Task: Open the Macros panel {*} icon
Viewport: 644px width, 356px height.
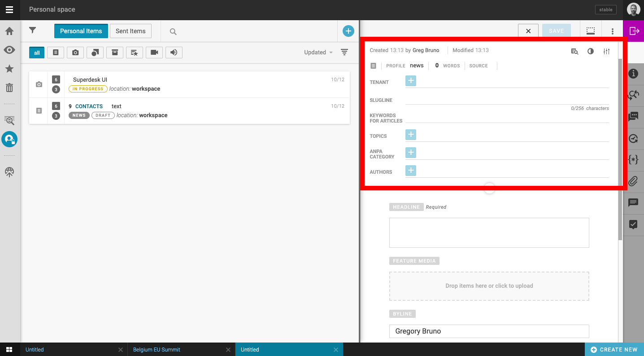Action: 633,159
